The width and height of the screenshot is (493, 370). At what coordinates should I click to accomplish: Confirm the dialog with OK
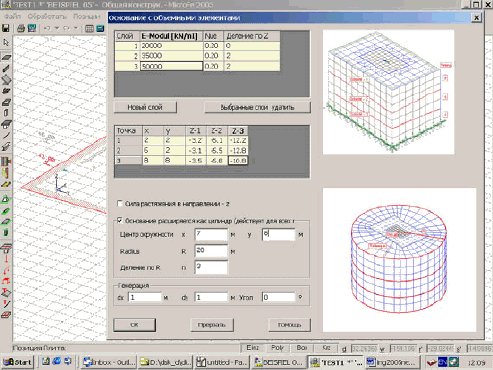tap(134, 325)
